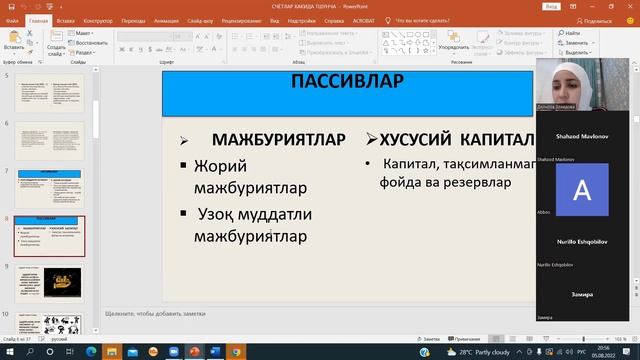
Task: Click Восстановить (Reset) slide button
Action: pos(88,43)
